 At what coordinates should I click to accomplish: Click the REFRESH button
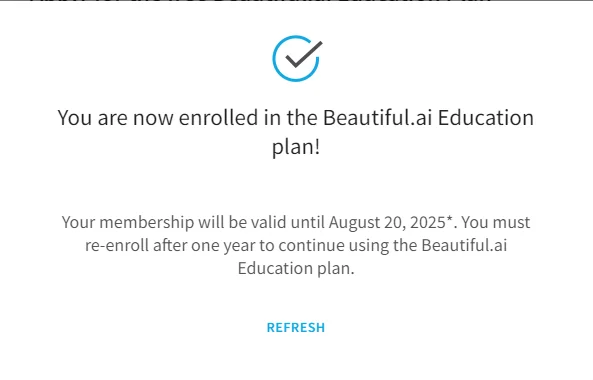coord(296,327)
